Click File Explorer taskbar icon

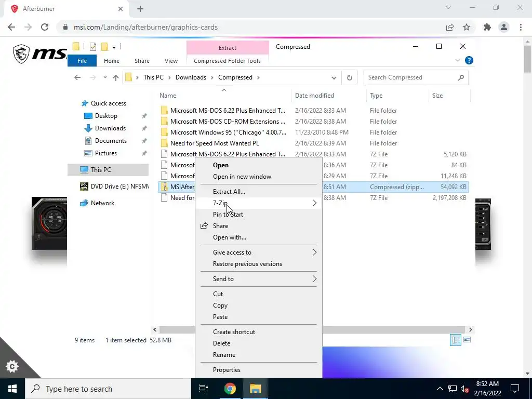(x=255, y=389)
